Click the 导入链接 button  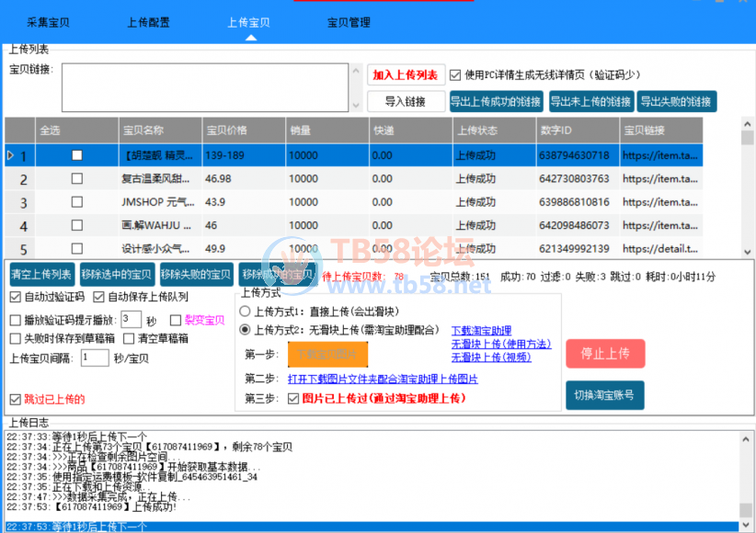click(406, 102)
